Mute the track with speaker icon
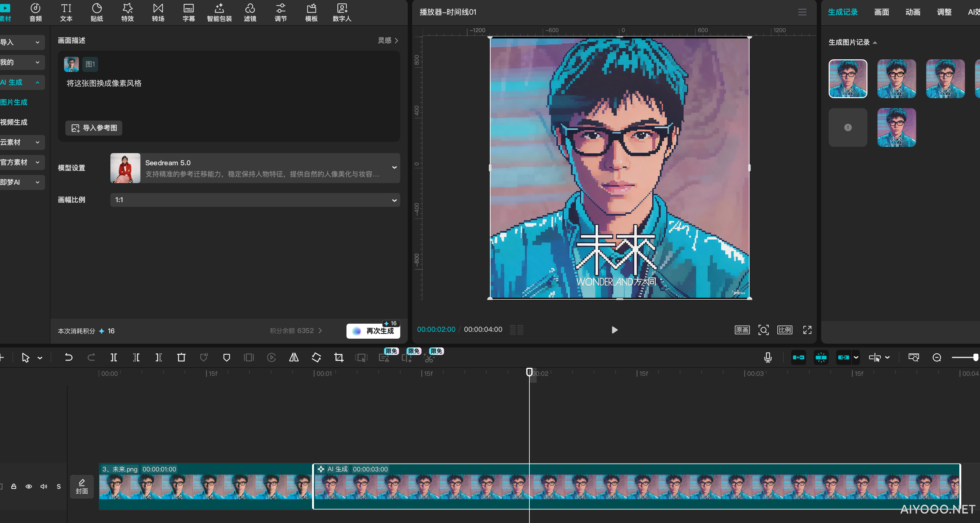This screenshot has height=523, width=980. (x=44, y=486)
